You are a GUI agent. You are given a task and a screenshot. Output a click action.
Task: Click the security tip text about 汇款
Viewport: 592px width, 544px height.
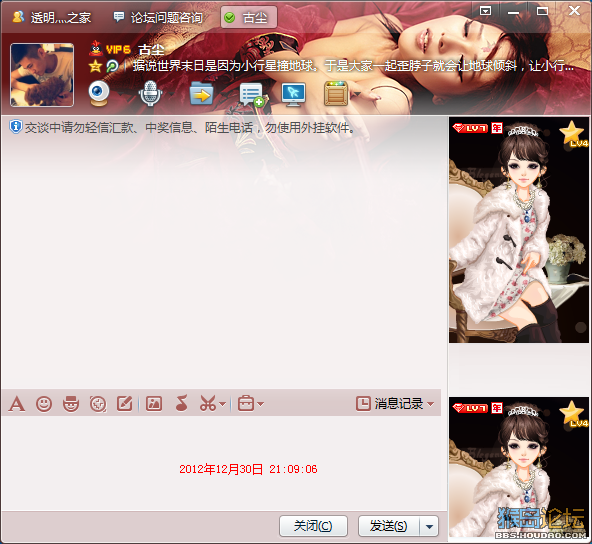click(190, 128)
